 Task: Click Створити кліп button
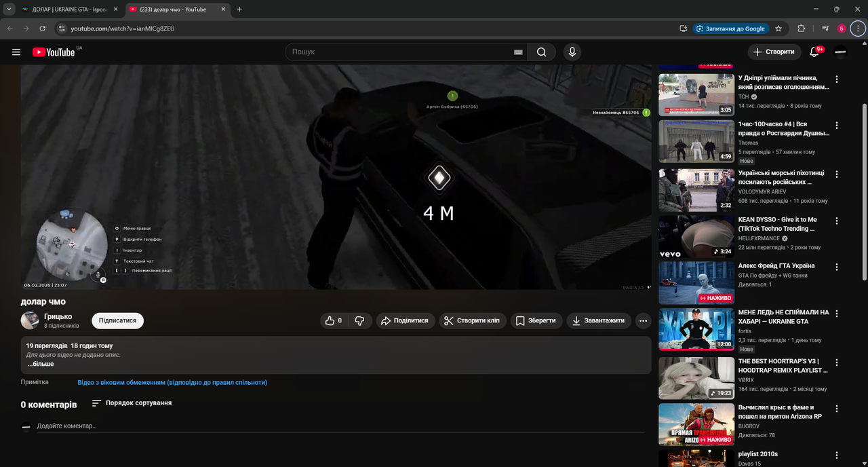pyautogui.click(x=473, y=320)
